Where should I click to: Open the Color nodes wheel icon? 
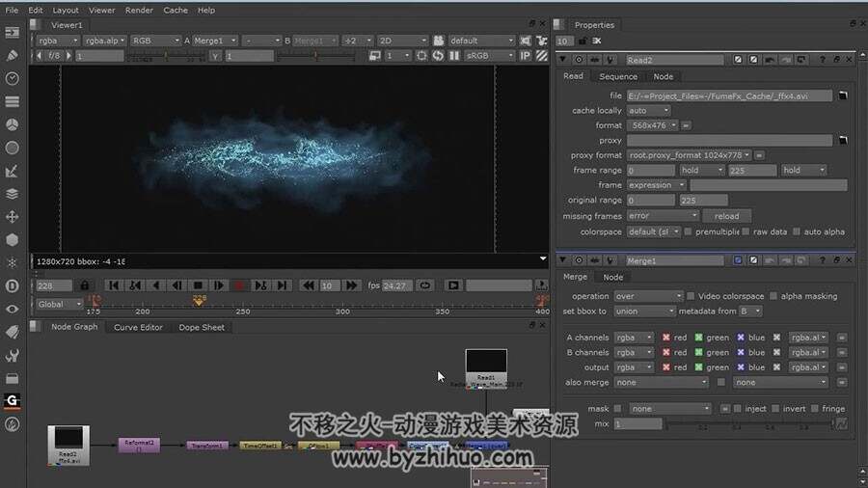(13, 125)
